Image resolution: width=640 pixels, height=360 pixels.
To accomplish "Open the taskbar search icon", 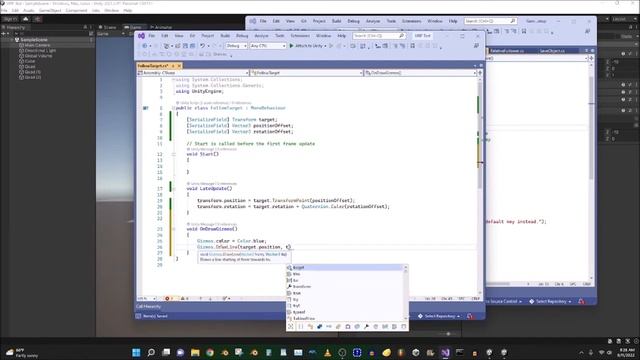I will coord(151,353).
